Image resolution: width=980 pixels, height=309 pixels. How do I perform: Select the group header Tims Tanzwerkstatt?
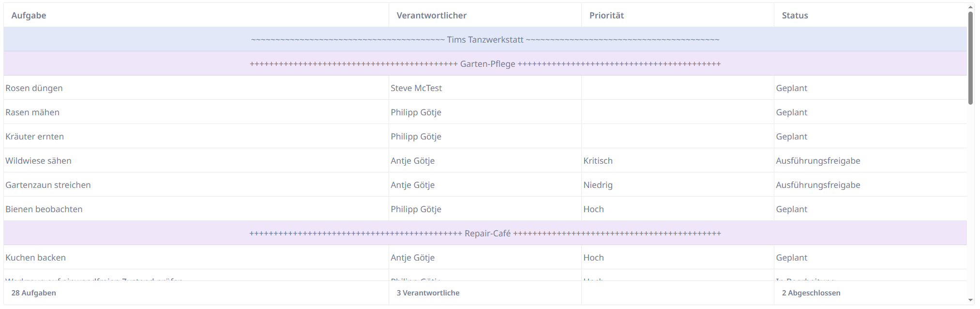pyautogui.click(x=484, y=39)
